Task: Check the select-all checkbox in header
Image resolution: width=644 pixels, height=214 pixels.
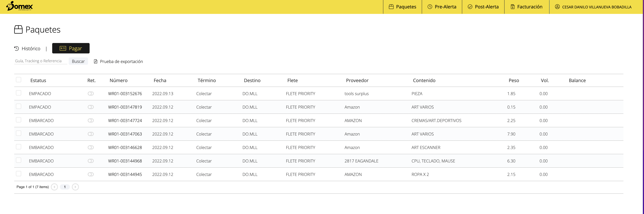Action: 19,80
